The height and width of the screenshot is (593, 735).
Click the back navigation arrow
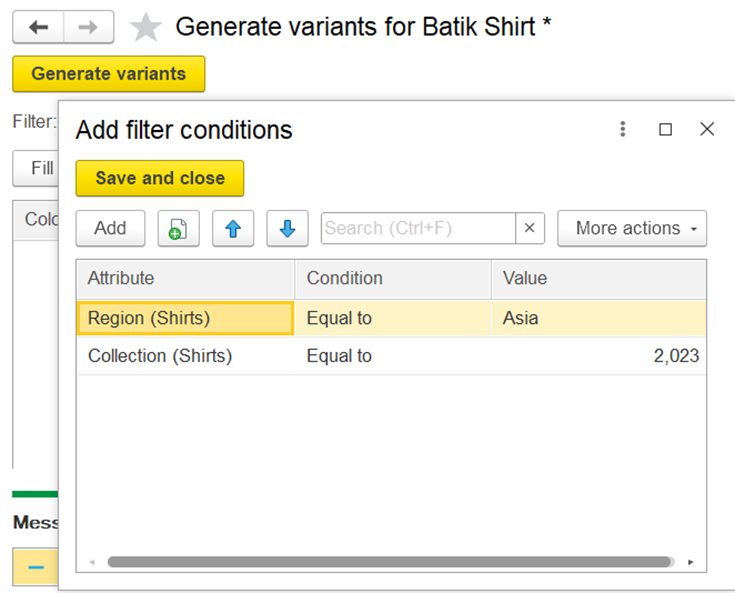coord(38,28)
